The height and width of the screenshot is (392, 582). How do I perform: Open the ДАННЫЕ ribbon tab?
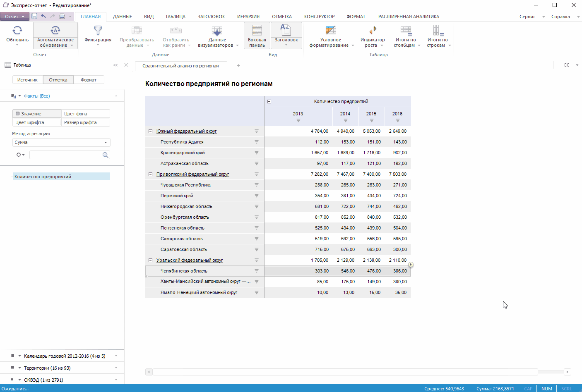[x=123, y=17]
